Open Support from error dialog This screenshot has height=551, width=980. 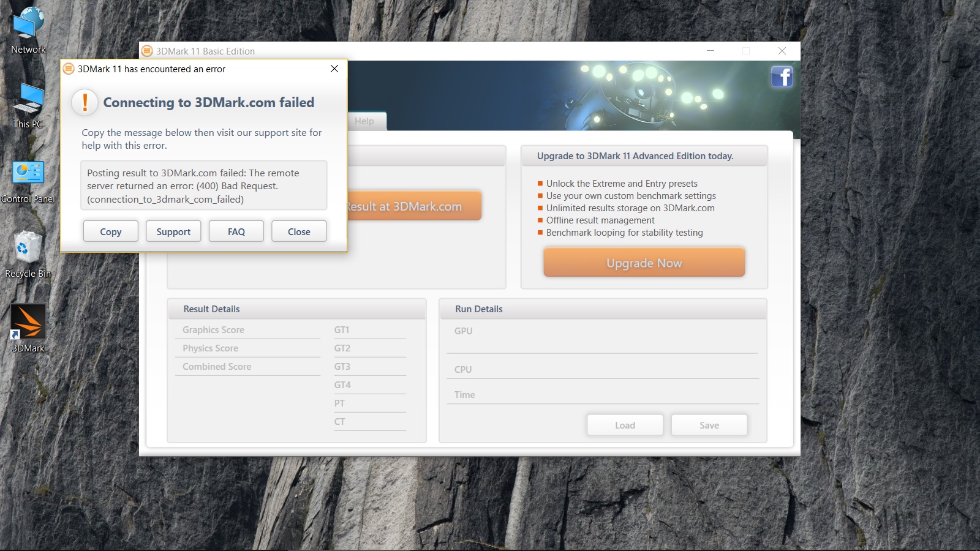(173, 231)
